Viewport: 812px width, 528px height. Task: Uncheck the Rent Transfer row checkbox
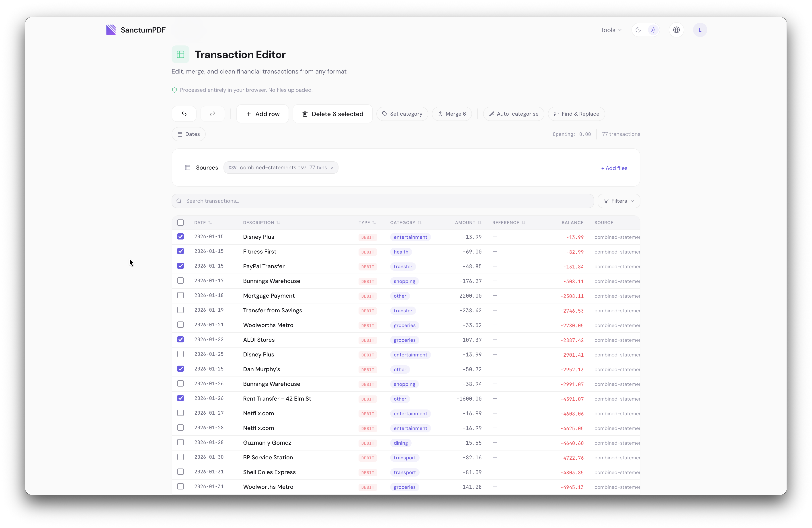(180, 398)
